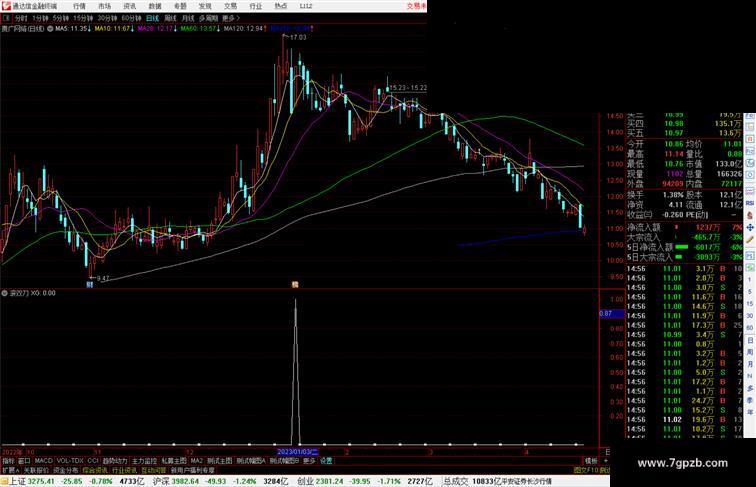Select the 周线 weekly chart tab
Viewport: 756px width, 487px height.
coord(170,18)
